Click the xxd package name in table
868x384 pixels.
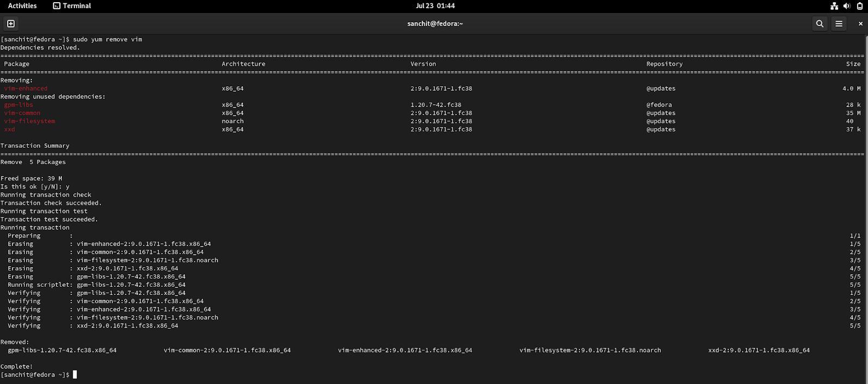pos(9,129)
